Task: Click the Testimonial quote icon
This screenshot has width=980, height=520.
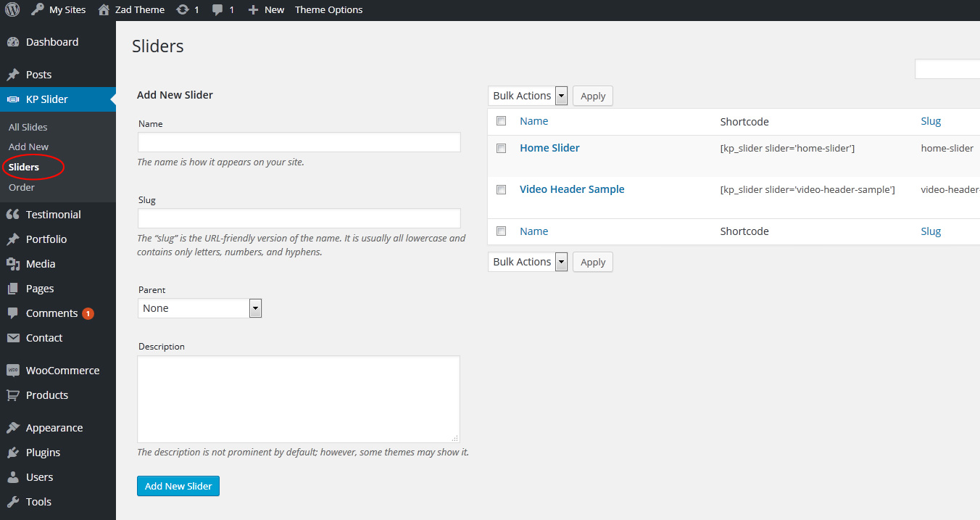Action: [13, 215]
